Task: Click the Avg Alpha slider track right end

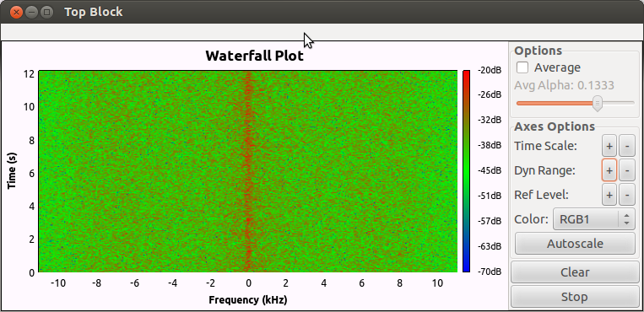Action: tap(632, 103)
